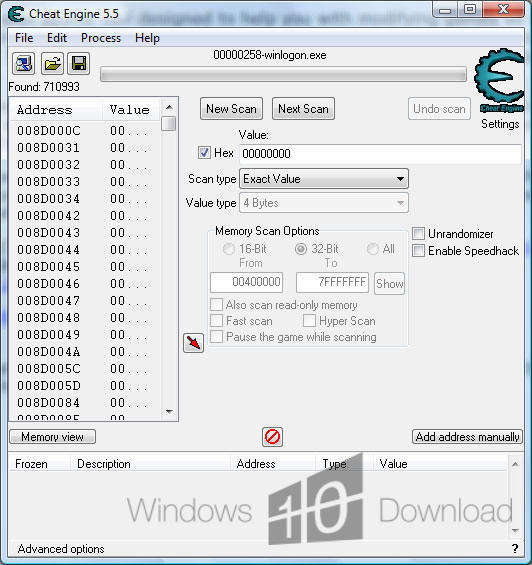Click the Value column header in results
The height and width of the screenshot is (565, 532).
(x=130, y=110)
